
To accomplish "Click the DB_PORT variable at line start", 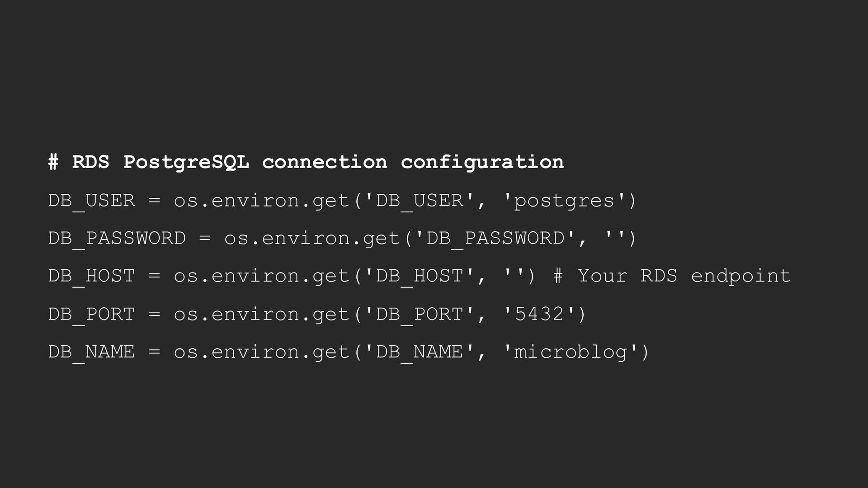I will (x=92, y=314).
